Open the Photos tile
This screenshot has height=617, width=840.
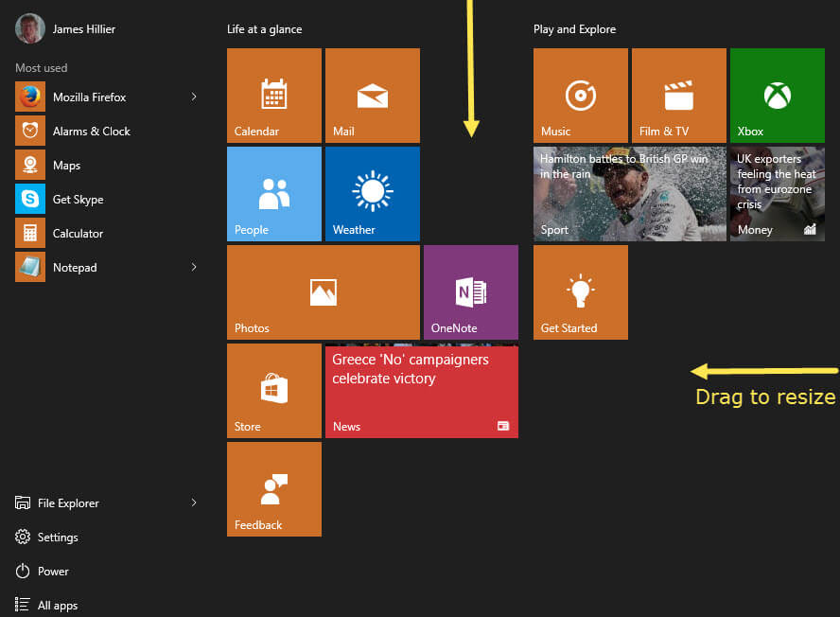pos(324,292)
